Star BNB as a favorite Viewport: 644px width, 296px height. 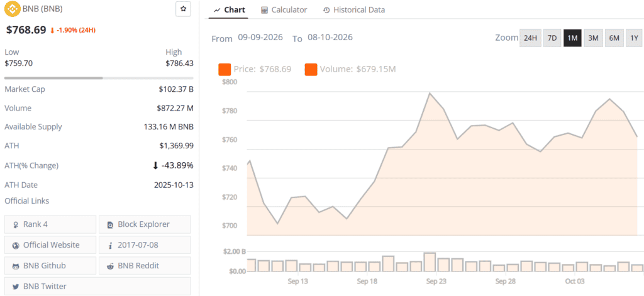pos(183,9)
